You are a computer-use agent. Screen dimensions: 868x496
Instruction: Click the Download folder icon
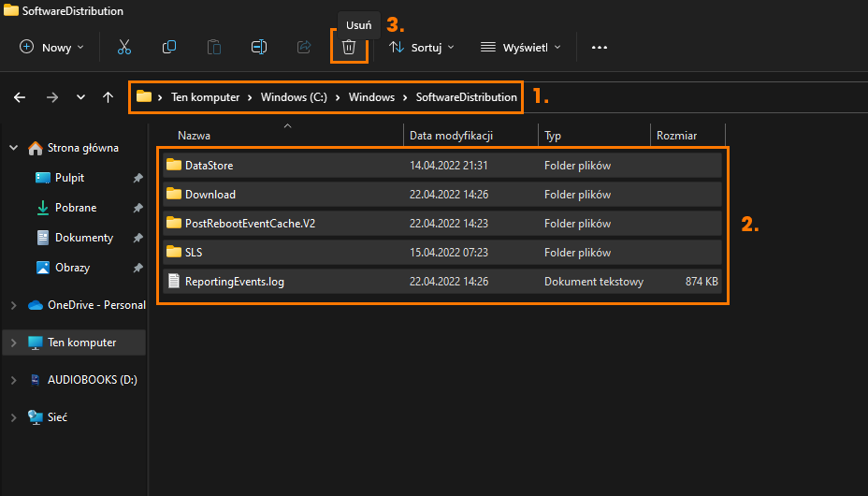click(174, 193)
